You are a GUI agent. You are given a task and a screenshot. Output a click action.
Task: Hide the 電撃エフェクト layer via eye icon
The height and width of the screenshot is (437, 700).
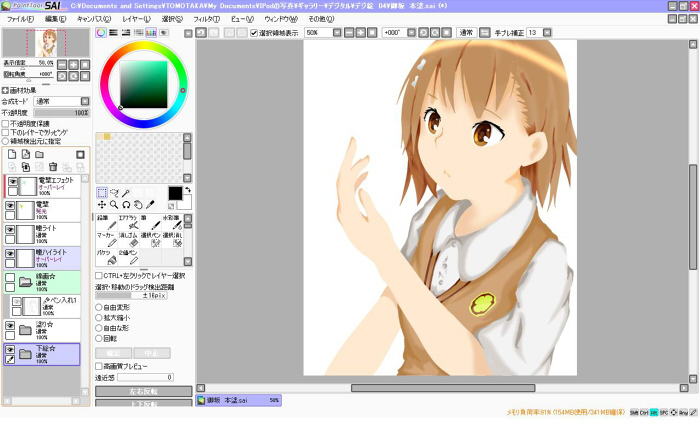tap(11, 183)
